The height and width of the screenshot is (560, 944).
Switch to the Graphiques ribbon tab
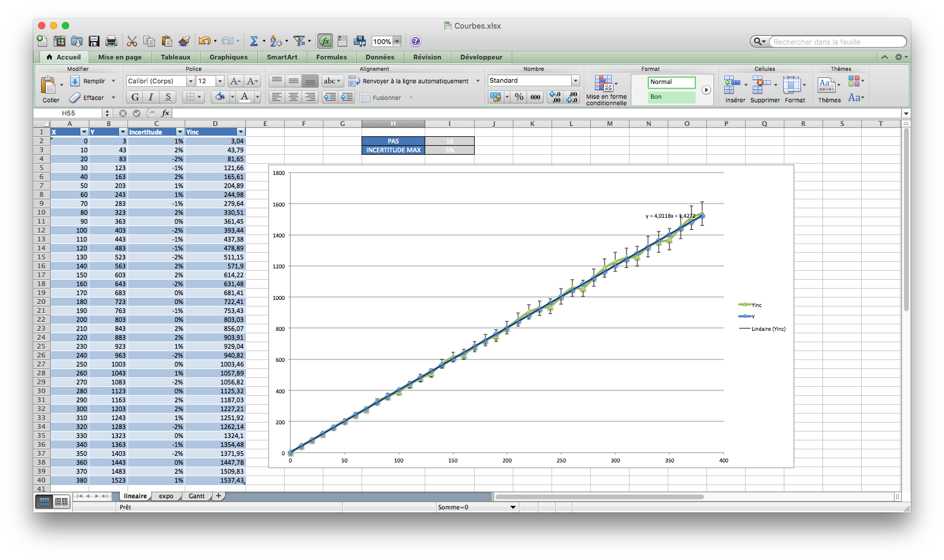(228, 57)
